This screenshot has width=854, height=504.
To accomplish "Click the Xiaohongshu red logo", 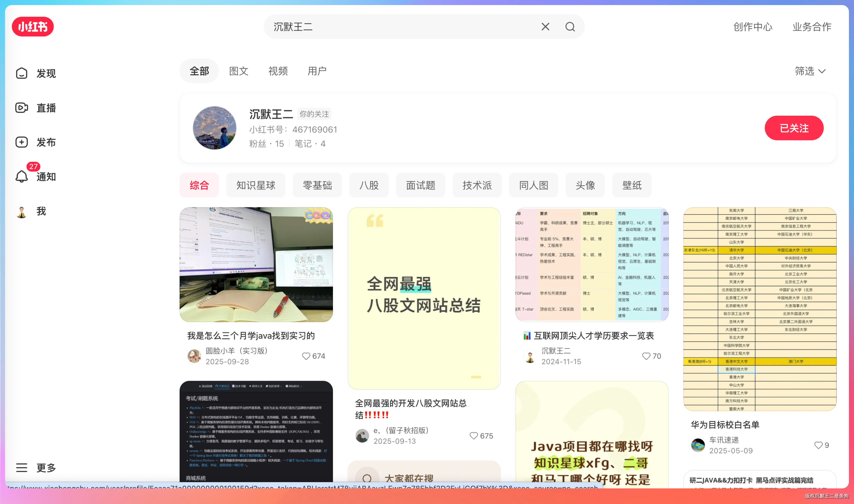I will click(x=33, y=27).
